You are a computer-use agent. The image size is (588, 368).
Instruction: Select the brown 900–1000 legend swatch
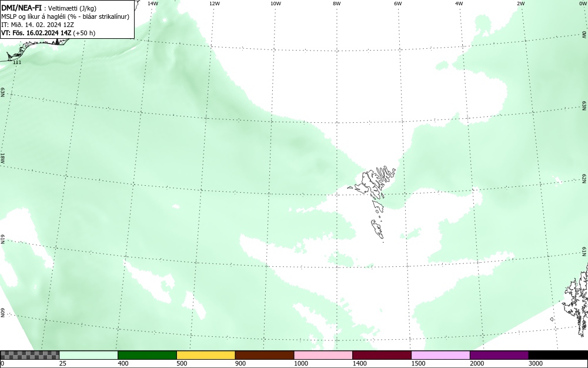point(265,355)
